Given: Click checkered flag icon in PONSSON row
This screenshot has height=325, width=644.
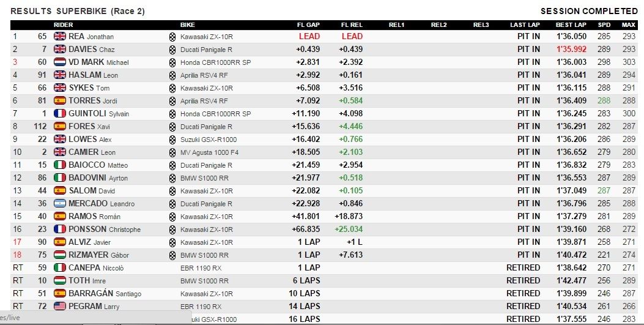Looking at the screenshot, I should (x=172, y=230).
